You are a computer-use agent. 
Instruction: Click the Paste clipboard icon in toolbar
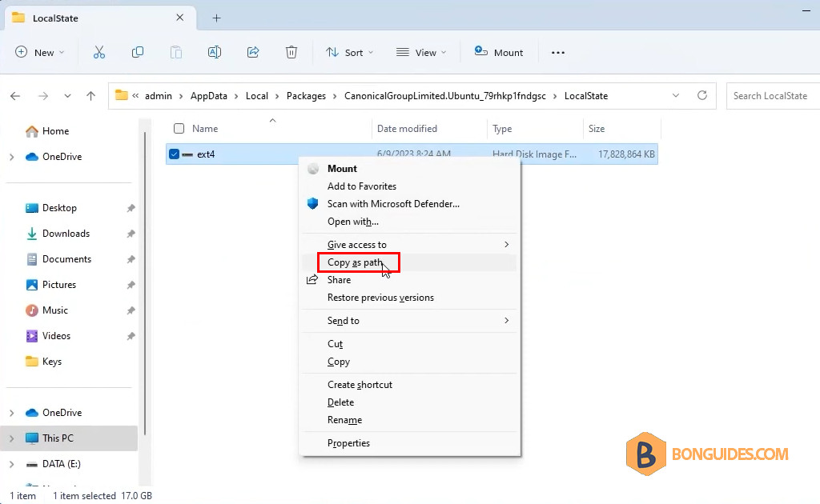point(176,52)
